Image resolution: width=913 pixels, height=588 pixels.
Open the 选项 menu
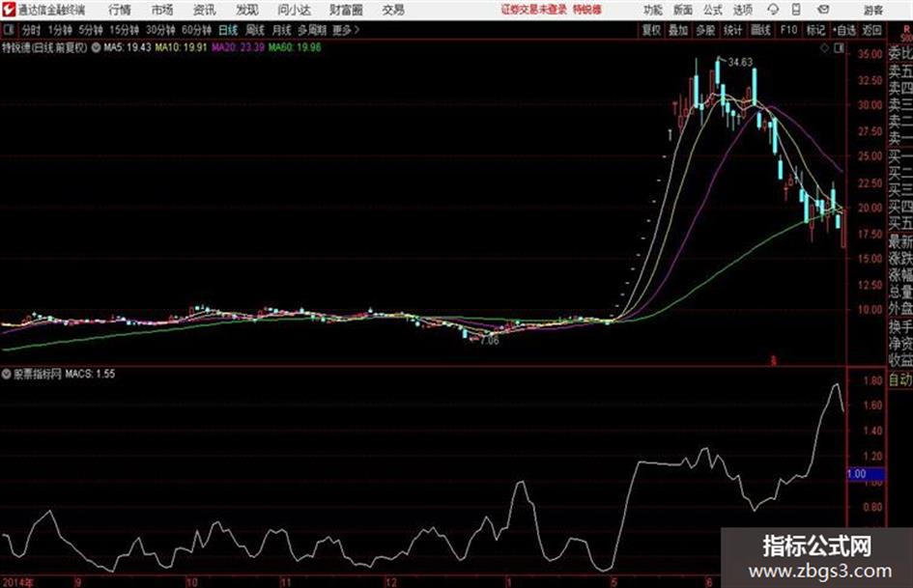[x=742, y=10]
